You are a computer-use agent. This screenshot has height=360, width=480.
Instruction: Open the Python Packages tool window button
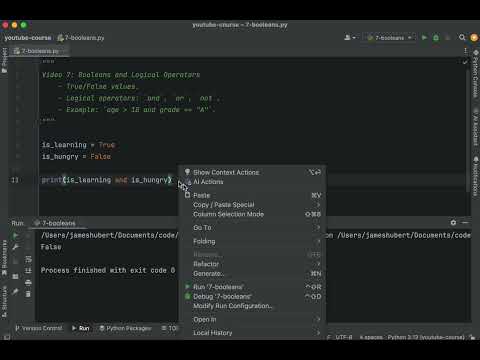(x=126, y=328)
